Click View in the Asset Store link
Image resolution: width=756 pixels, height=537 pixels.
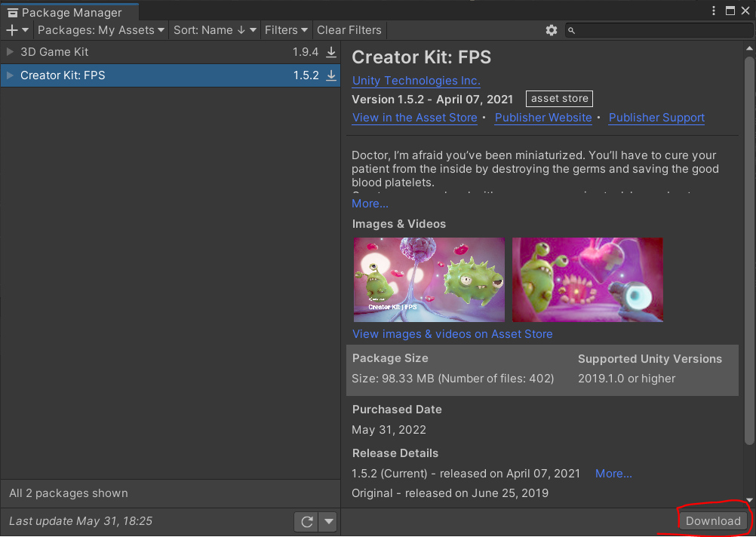click(x=415, y=118)
